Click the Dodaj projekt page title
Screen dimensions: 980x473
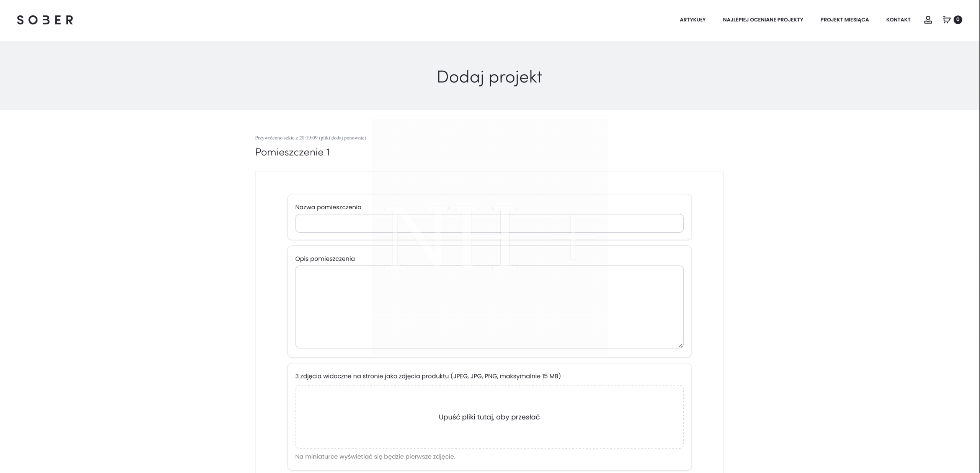pos(489,77)
